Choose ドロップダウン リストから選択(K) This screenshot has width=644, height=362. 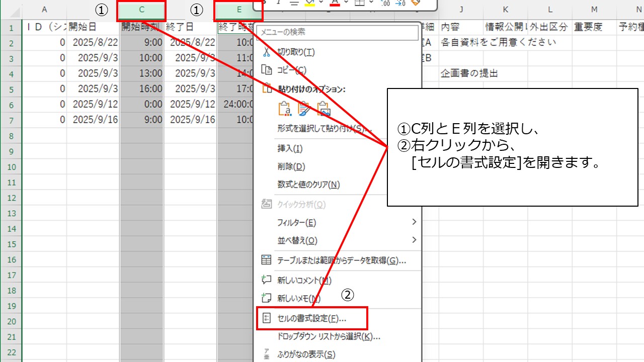[x=337, y=336]
